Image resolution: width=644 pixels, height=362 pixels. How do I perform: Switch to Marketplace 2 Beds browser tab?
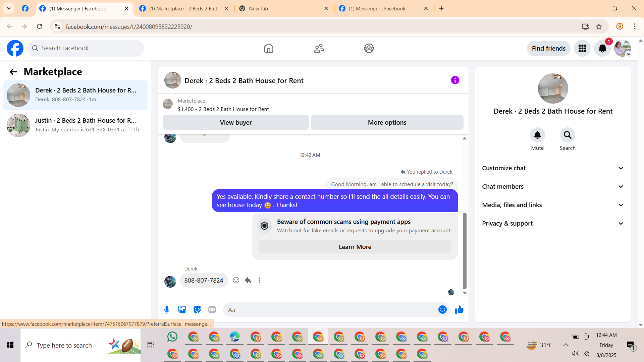(183, 9)
